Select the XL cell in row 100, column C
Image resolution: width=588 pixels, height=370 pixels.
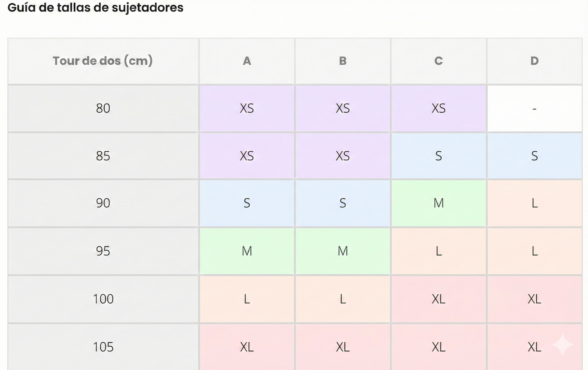(439, 299)
